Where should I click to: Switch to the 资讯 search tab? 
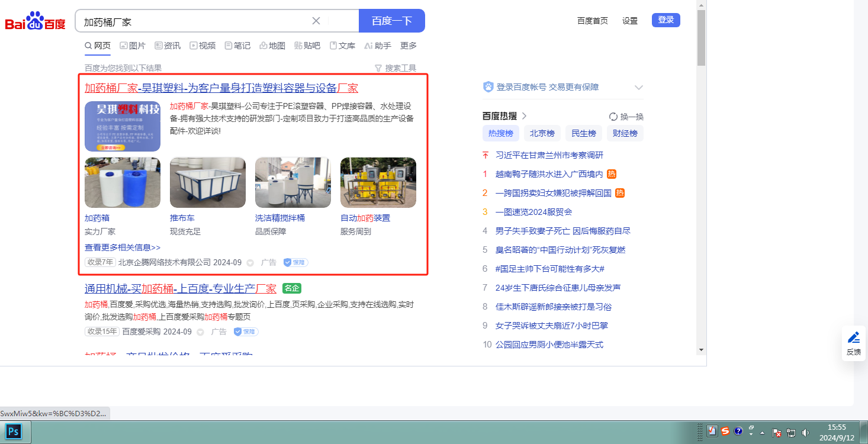(x=168, y=46)
